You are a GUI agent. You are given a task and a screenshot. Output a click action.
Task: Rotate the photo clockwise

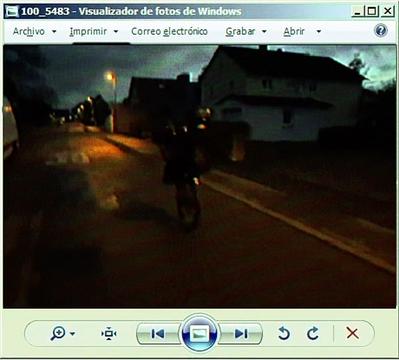pos(313,333)
